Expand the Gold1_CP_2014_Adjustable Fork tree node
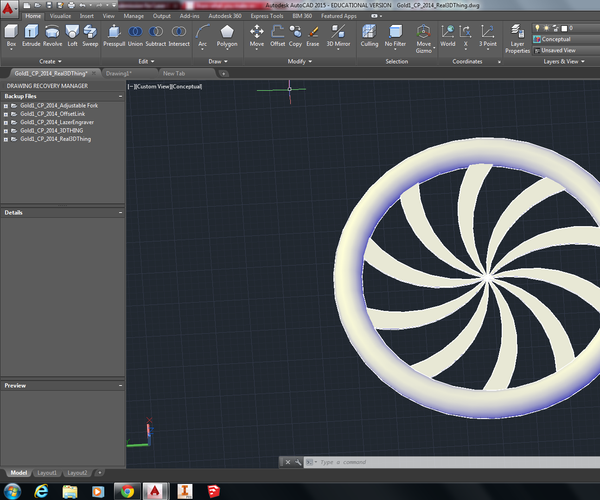This screenshot has height=500, width=600. pyautogui.click(x=6, y=105)
